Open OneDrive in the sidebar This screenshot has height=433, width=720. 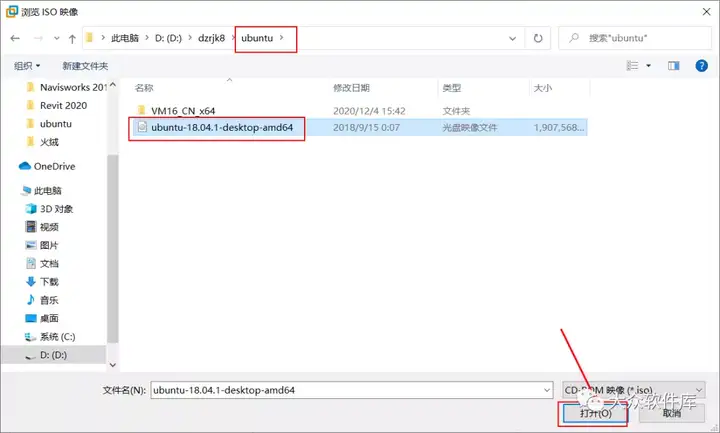(47, 166)
